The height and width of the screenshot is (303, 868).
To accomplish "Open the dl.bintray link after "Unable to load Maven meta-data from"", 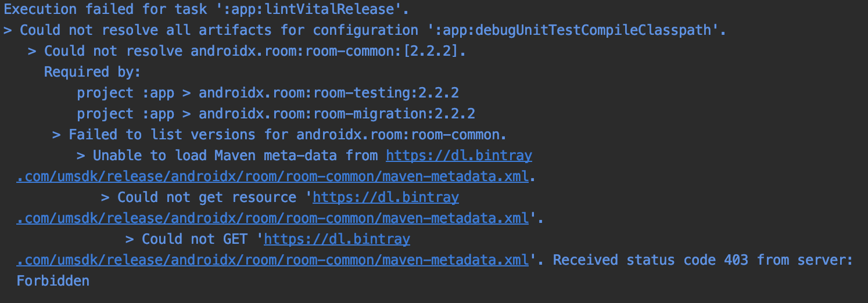I will (x=459, y=156).
